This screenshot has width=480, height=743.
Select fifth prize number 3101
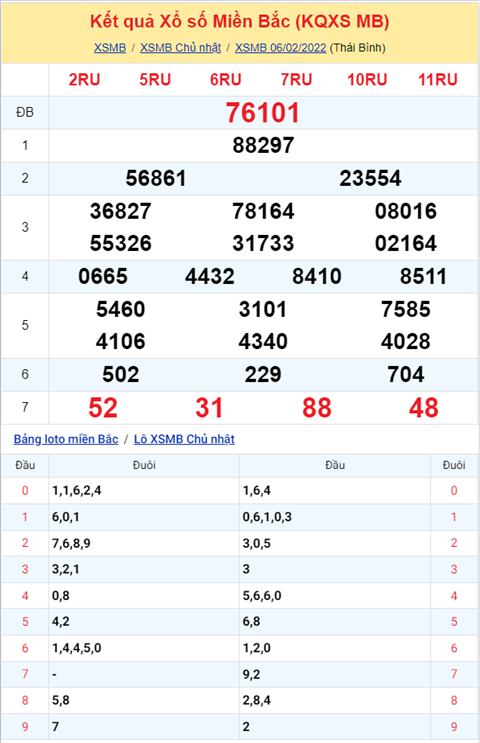click(263, 309)
